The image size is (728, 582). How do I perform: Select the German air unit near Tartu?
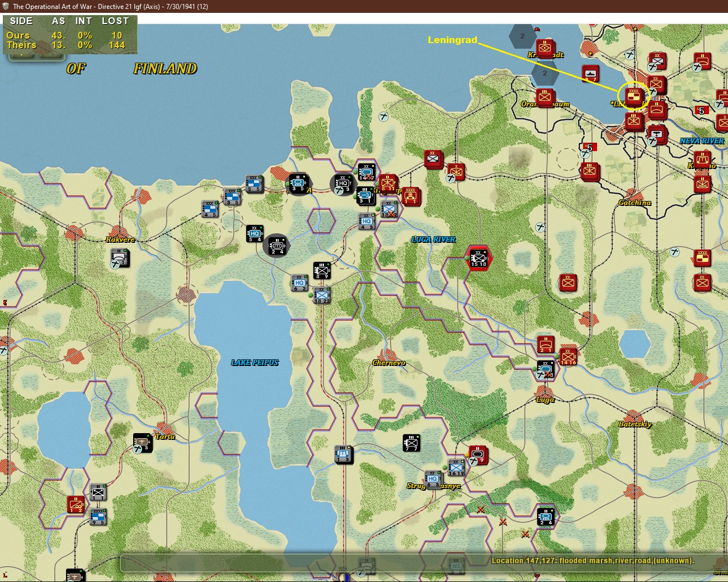tap(142, 443)
